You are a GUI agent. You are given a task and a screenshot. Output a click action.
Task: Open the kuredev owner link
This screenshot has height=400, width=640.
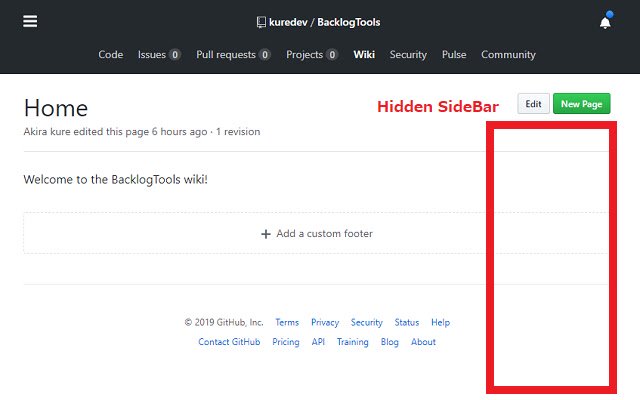point(288,22)
